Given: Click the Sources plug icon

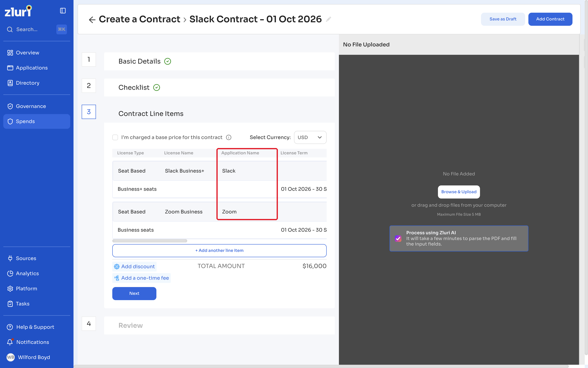Looking at the screenshot, I should tap(10, 258).
